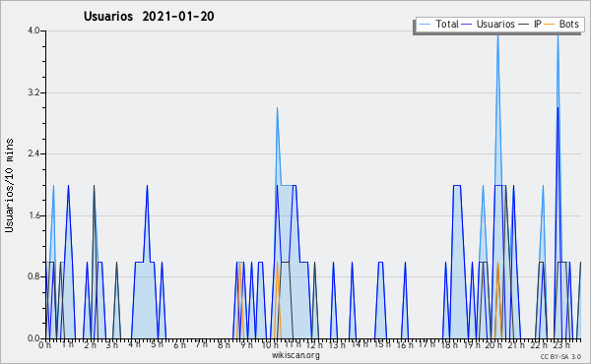Screen dimensions: 591x364
Task: Click the Usuarios/10 mins axis label
Action: point(9,186)
